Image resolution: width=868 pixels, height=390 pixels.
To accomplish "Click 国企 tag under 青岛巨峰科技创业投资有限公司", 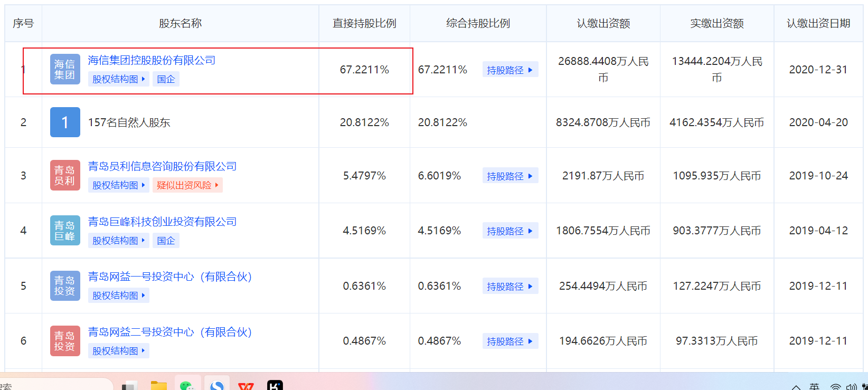I will pyautogui.click(x=166, y=241).
